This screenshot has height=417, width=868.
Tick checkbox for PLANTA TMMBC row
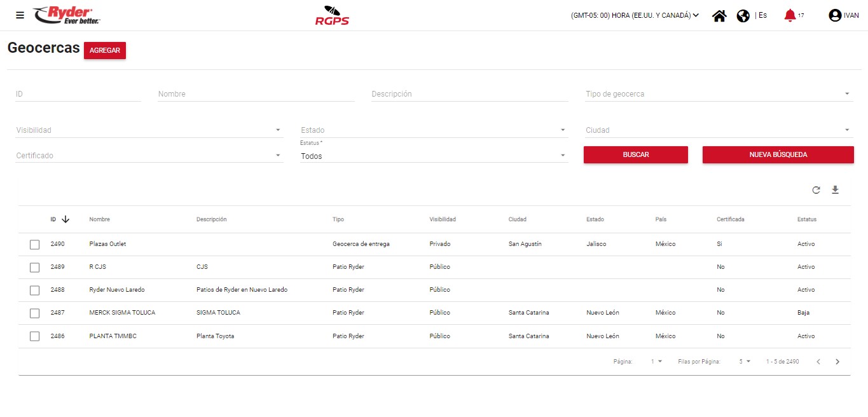point(35,336)
